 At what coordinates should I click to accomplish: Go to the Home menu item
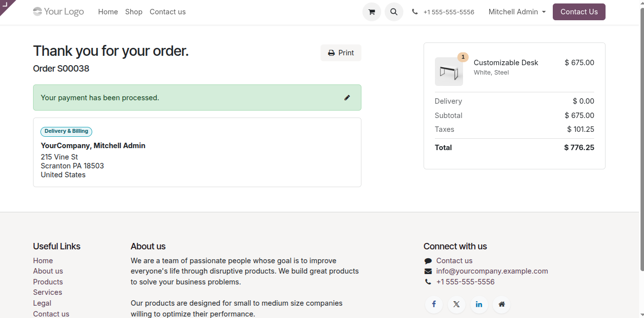(x=108, y=12)
